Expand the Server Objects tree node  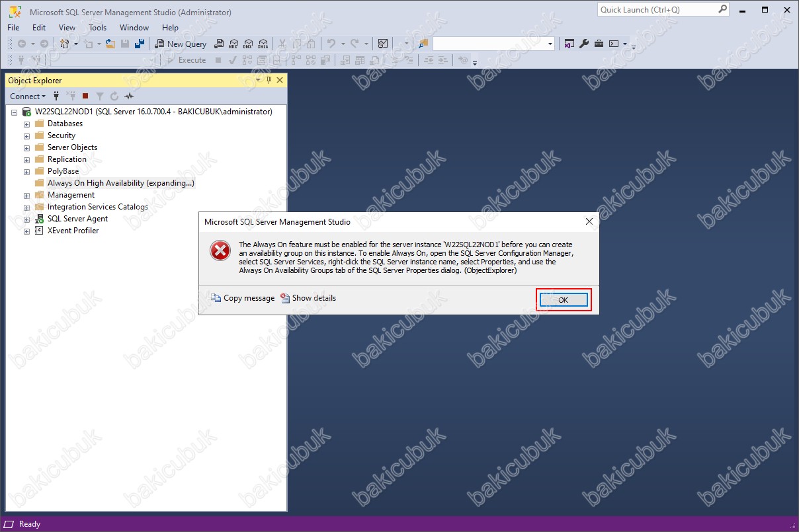pos(27,148)
